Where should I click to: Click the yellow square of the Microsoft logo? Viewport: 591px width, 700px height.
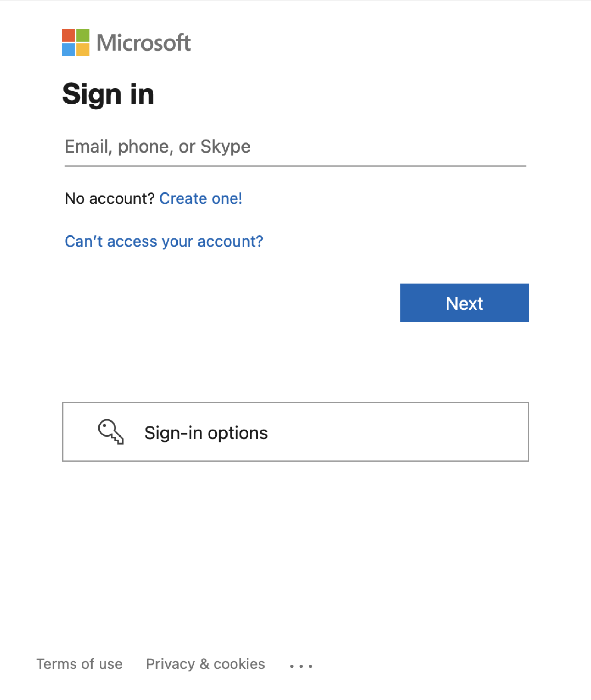click(x=83, y=49)
